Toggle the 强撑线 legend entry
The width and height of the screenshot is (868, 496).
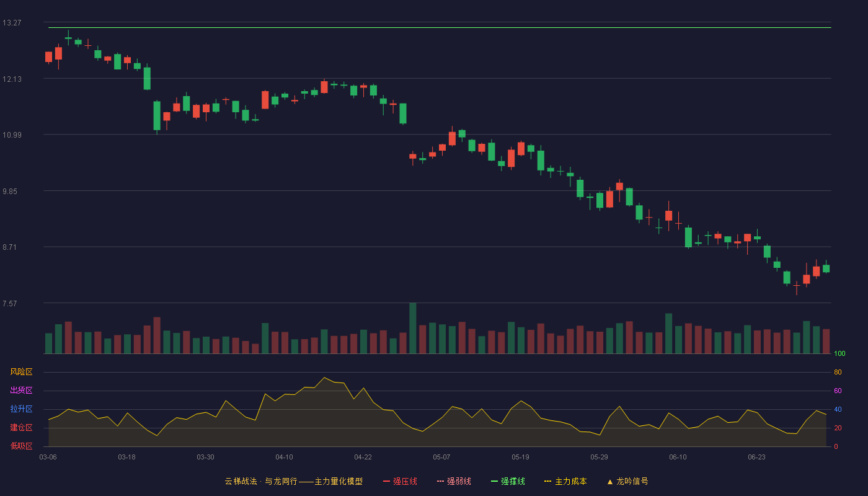(x=508, y=481)
